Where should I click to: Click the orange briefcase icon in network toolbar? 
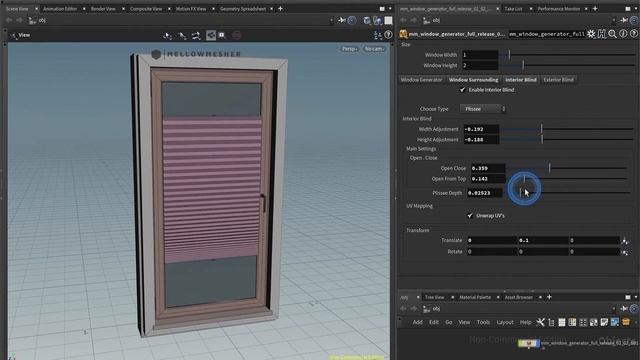pyautogui.click(x=626, y=322)
